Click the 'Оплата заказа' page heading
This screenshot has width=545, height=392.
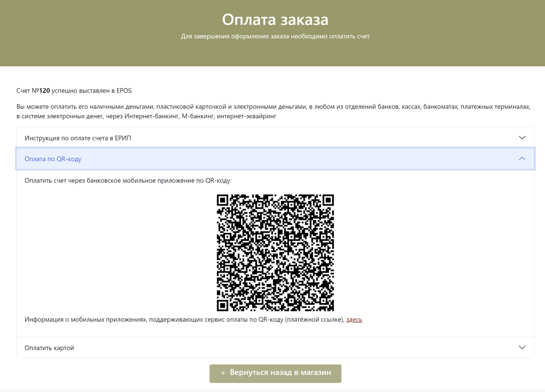click(x=275, y=20)
